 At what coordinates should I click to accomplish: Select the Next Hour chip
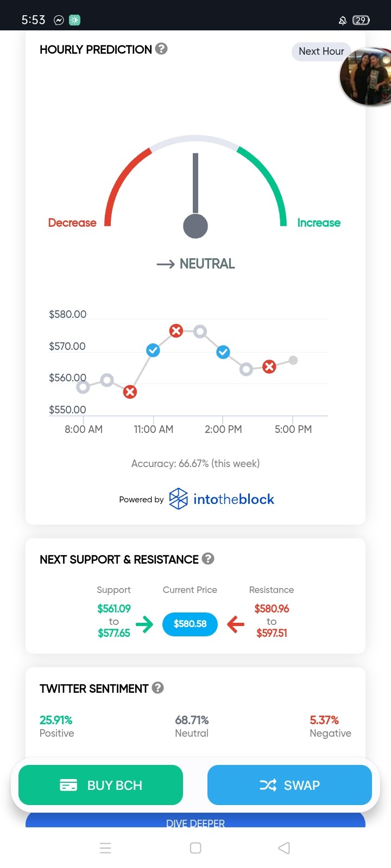[x=321, y=52]
